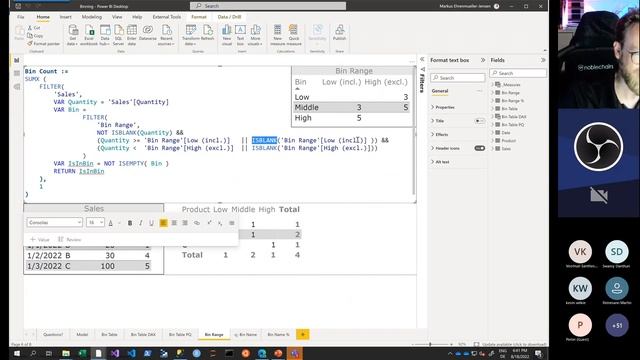Viewport: 640px width, 360px height.
Task: Open Recent sources in the ribbon
Action: pos(166,35)
